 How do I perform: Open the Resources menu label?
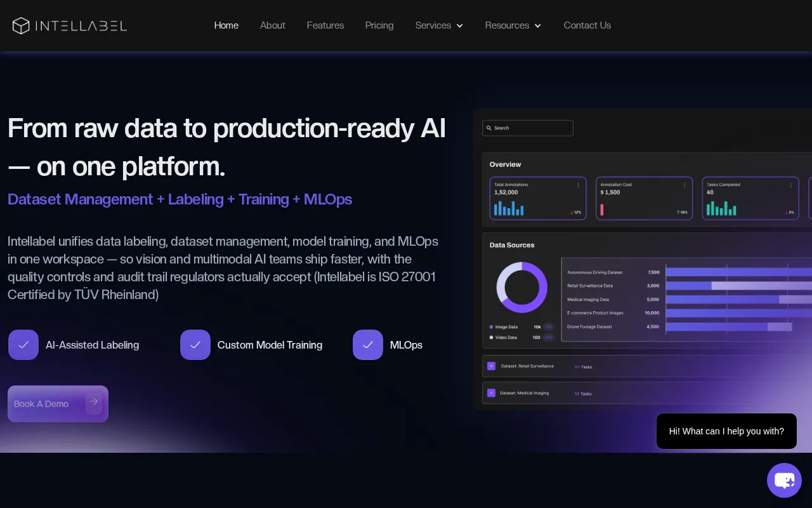(507, 25)
